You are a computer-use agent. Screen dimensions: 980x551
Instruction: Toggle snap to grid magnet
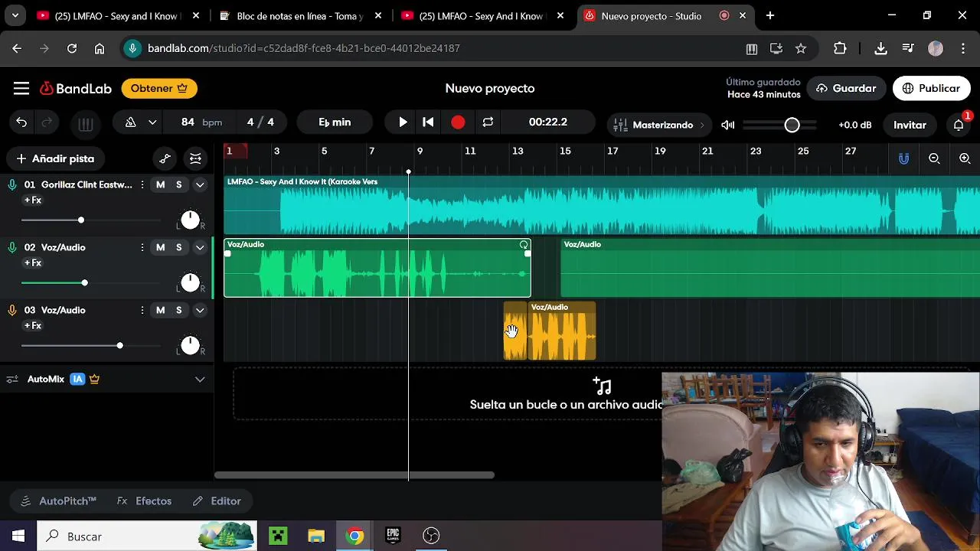coord(904,159)
